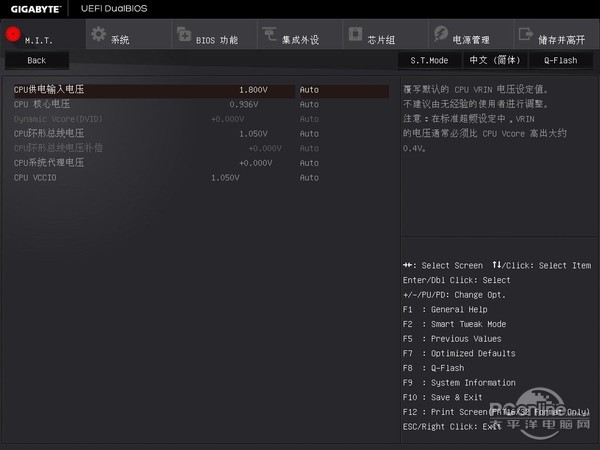Click the F5 : Previous Values line
600x450 pixels.
(452, 339)
